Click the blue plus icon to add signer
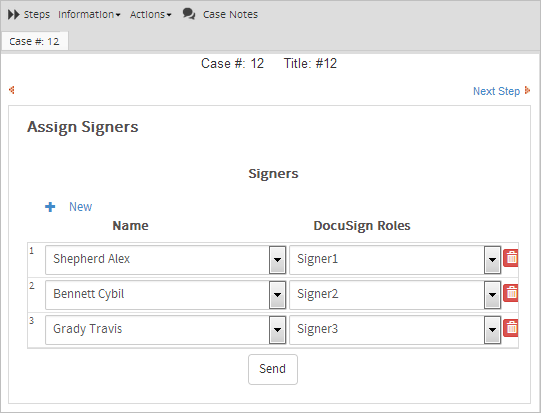Screen dimensions: 541x413 pyautogui.click(x=50, y=207)
